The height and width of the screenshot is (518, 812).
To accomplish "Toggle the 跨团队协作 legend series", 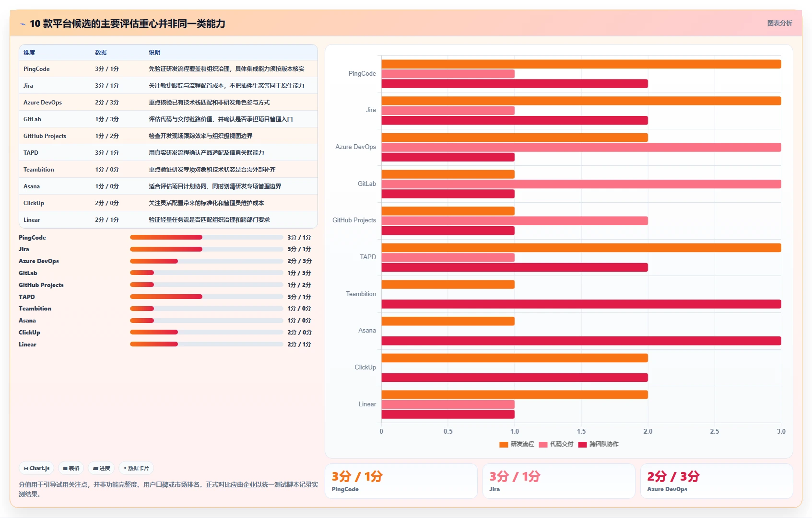I will [x=598, y=444].
